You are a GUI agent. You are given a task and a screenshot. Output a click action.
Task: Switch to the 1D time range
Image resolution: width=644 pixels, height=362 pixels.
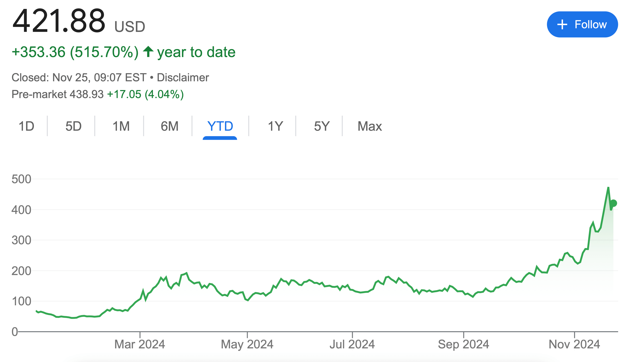27,126
